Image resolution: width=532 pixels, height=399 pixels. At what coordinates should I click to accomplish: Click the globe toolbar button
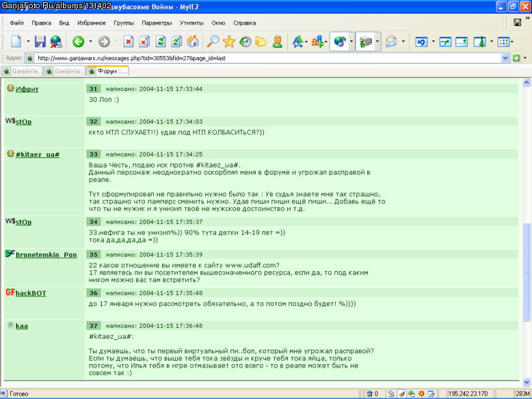[340, 42]
